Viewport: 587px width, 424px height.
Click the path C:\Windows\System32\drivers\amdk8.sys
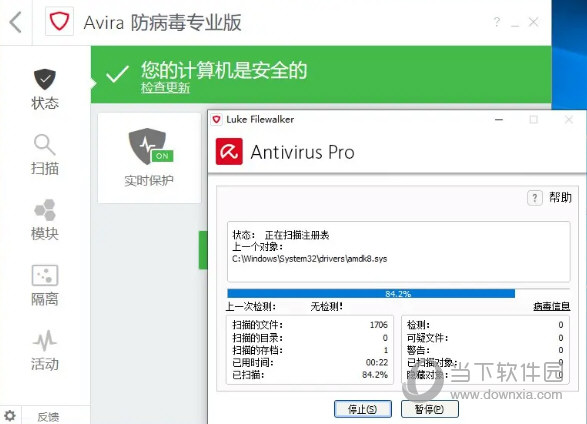pyautogui.click(x=309, y=259)
